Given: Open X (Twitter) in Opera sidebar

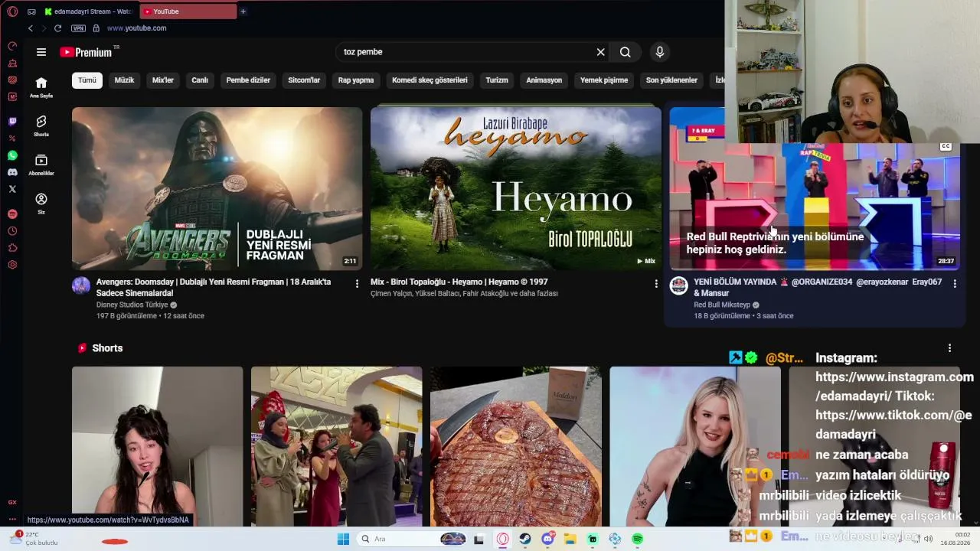Looking at the screenshot, I should (x=12, y=189).
